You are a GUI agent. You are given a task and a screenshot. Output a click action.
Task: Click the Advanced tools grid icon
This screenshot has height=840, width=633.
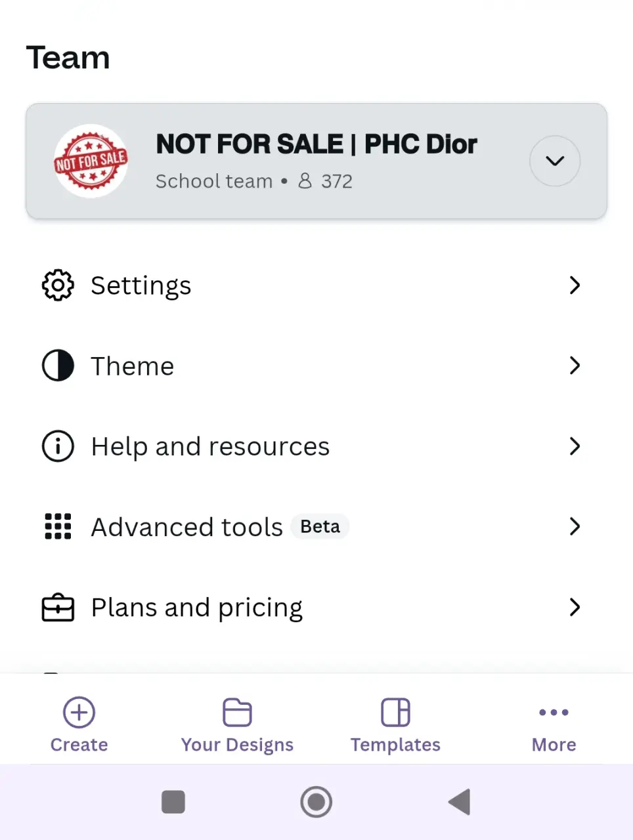pyautogui.click(x=58, y=526)
